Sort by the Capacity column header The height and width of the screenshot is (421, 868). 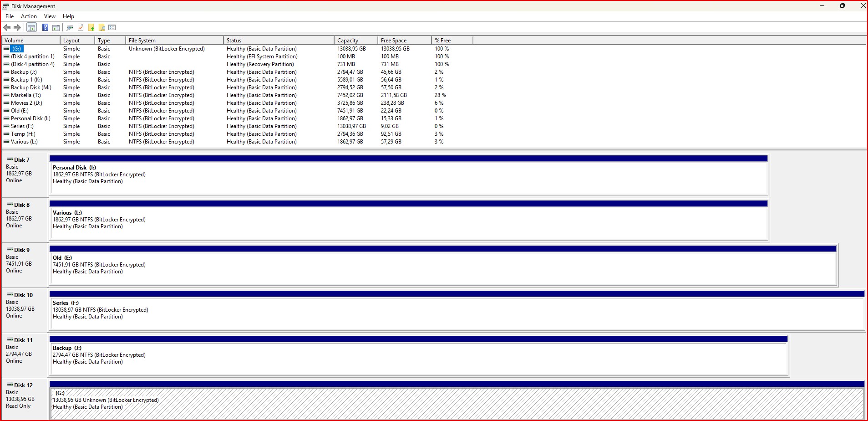[356, 41]
